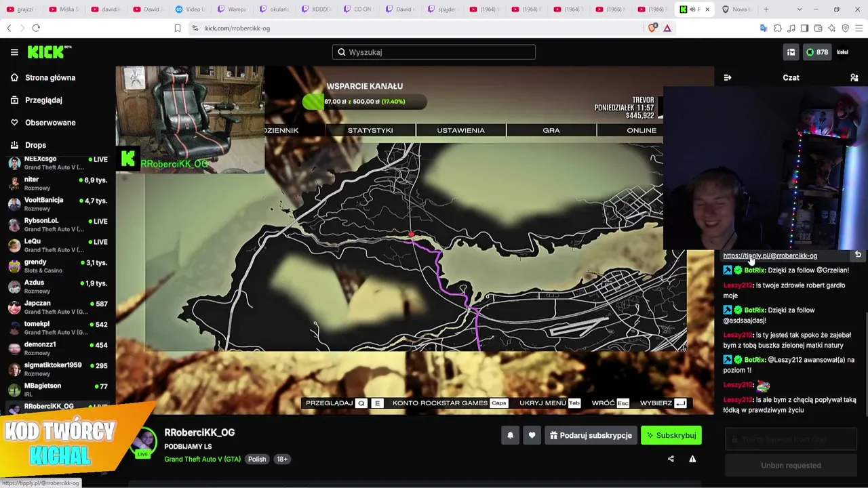Open Drops in the sidebar
Image resolution: width=868 pixels, height=488 pixels.
pyautogui.click(x=35, y=145)
